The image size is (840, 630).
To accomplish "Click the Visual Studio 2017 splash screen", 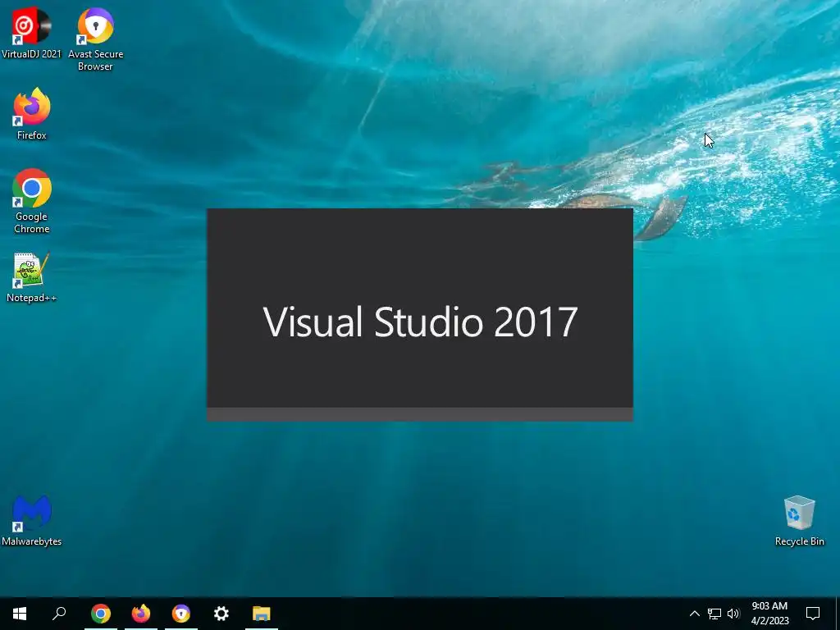I will click(x=420, y=315).
